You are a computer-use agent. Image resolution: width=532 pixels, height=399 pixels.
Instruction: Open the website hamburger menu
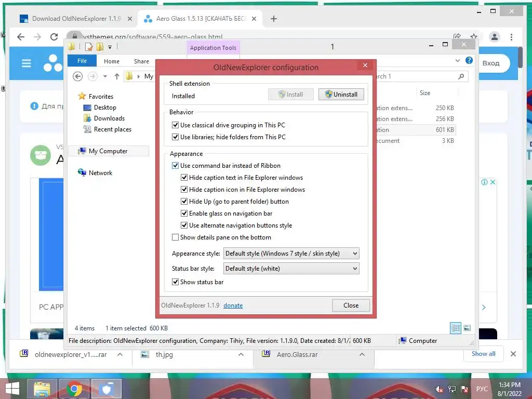26,63
